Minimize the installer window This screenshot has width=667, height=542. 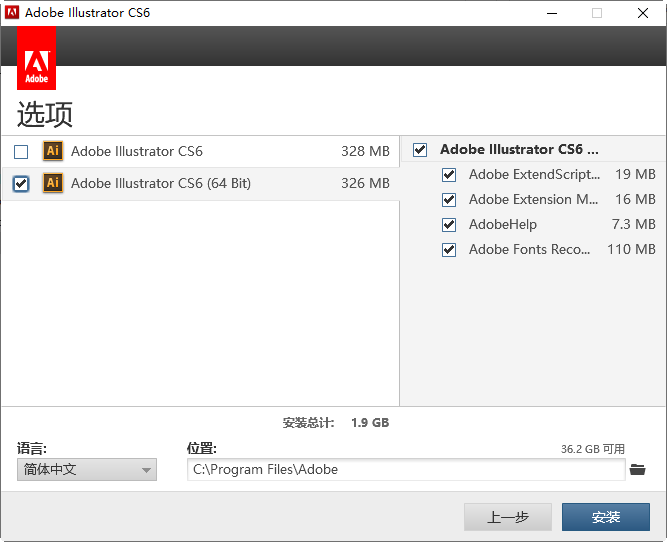(x=552, y=13)
